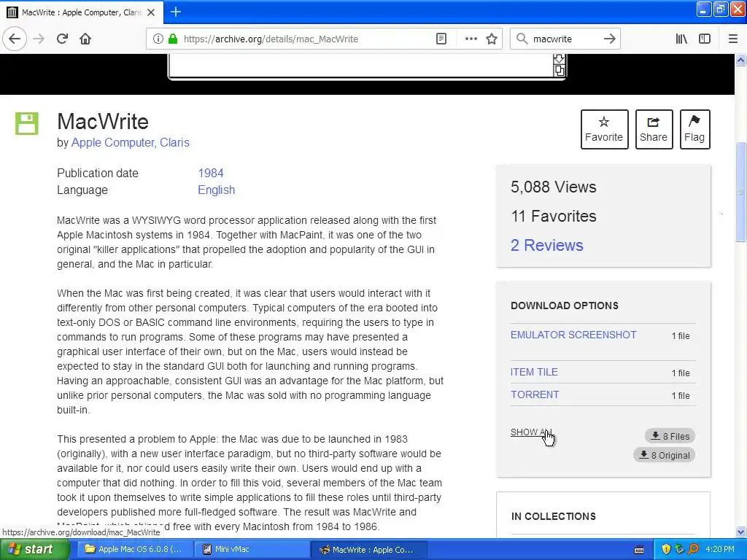
Task: Open a new tab with plus button
Action: point(176,12)
